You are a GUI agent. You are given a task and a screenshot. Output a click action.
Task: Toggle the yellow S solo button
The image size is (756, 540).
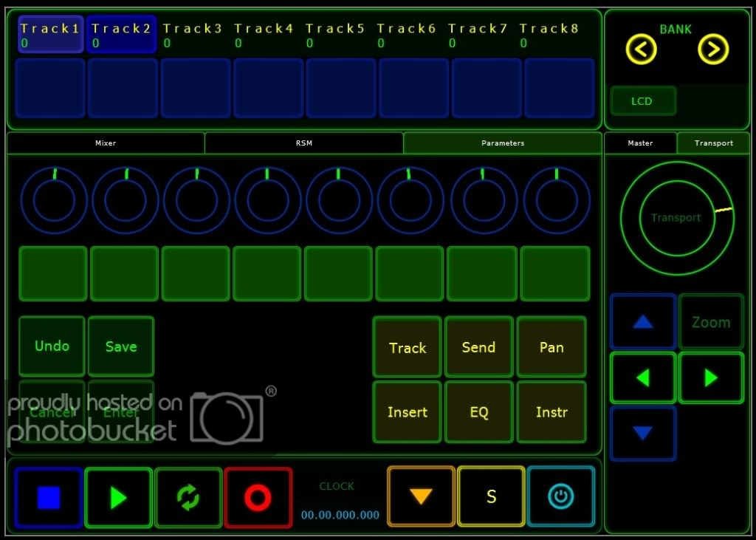pos(491,496)
